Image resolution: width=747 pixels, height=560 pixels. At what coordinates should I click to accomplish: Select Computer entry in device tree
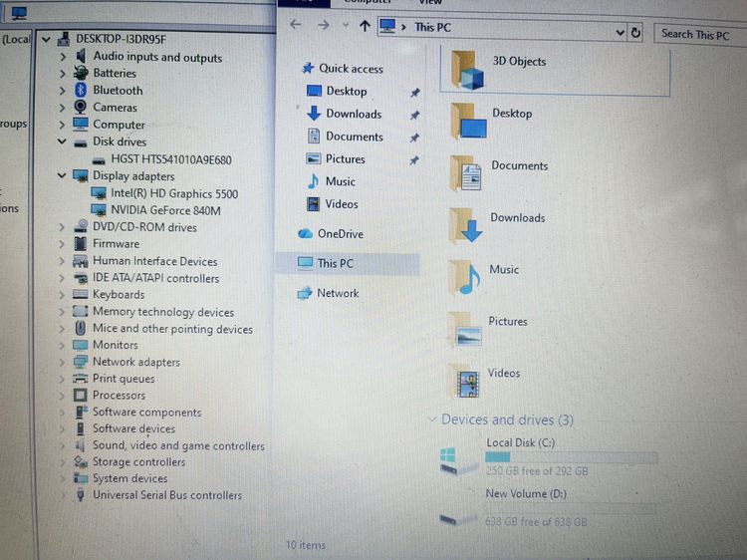(119, 125)
